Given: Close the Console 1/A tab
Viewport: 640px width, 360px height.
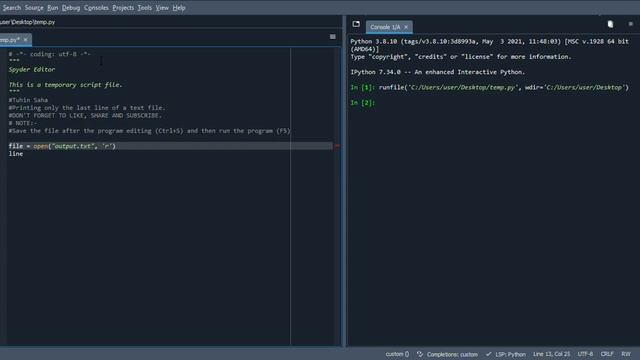Looking at the screenshot, I should click(x=406, y=27).
